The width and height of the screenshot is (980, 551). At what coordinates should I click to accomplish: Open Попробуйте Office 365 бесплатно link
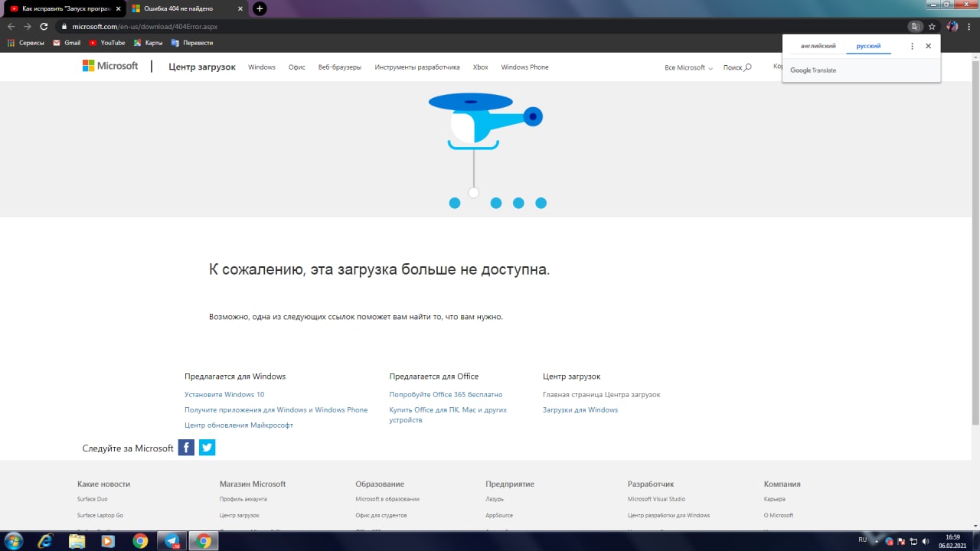446,395
